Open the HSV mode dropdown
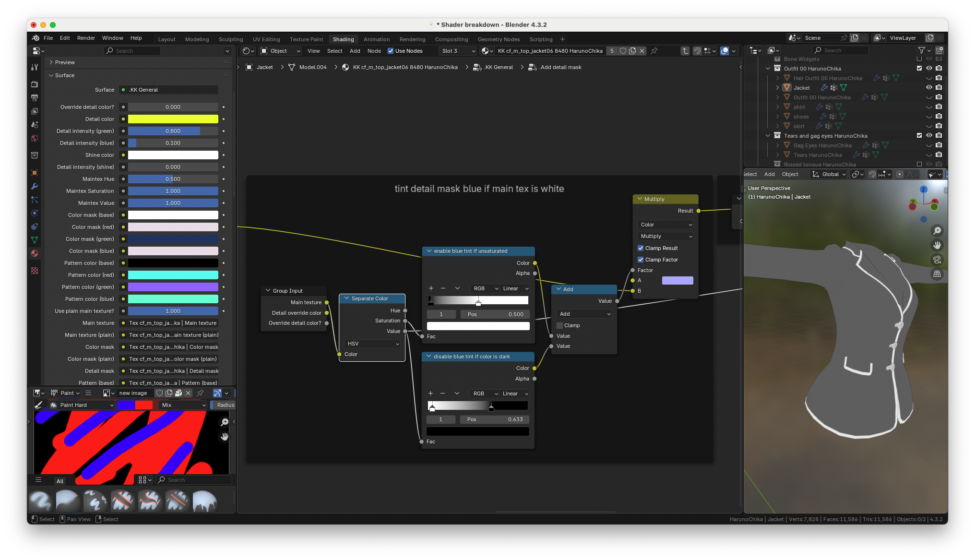 point(373,344)
